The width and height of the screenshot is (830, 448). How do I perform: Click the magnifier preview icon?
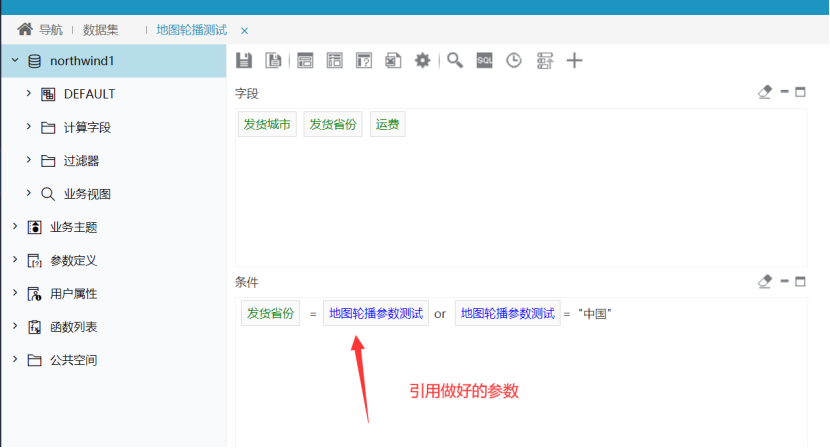point(455,60)
